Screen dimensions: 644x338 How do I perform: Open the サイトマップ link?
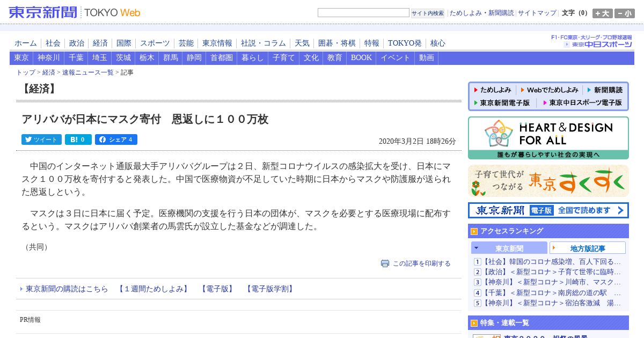[537, 13]
